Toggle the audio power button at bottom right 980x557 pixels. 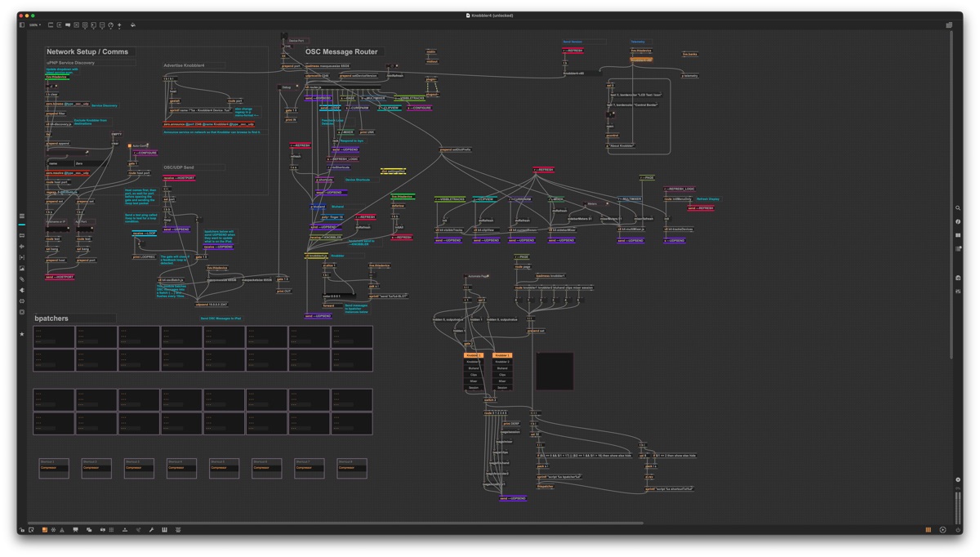958,530
